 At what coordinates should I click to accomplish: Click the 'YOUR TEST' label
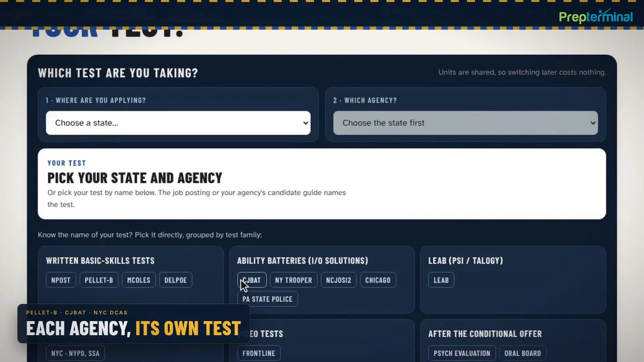coord(67,163)
